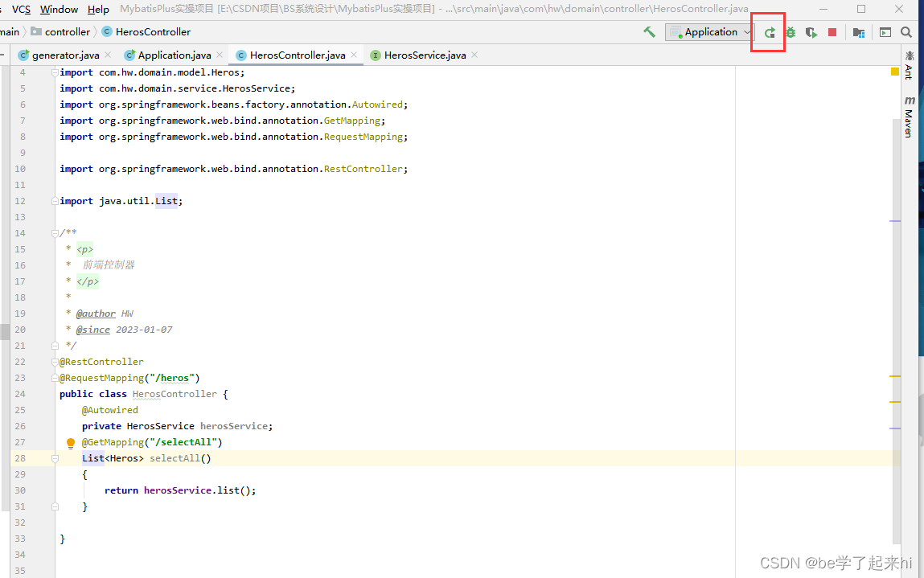The height and width of the screenshot is (578, 924).
Task: Click the selectAll() method name
Action: [x=179, y=458]
